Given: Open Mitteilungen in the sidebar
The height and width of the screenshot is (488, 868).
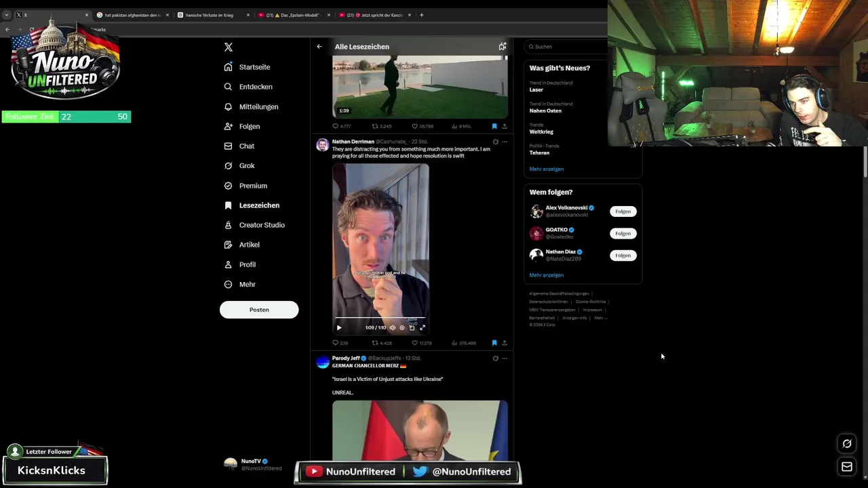Looking at the screenshot, I should coord(251,106).
